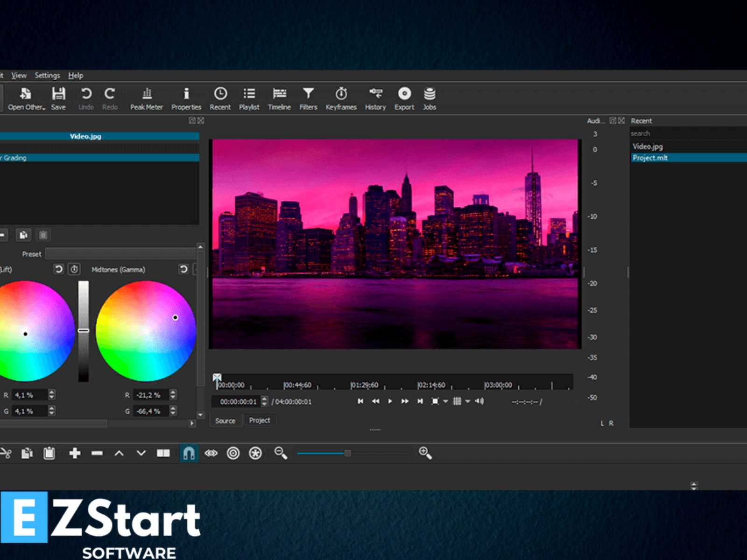Zoom in the timeline with magnifier plus

point(425,453)
